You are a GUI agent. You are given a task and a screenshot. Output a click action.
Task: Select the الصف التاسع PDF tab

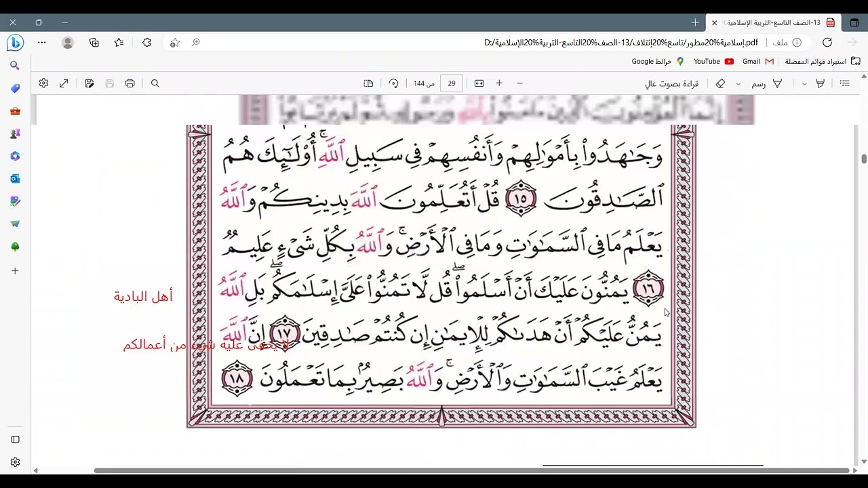774,22
